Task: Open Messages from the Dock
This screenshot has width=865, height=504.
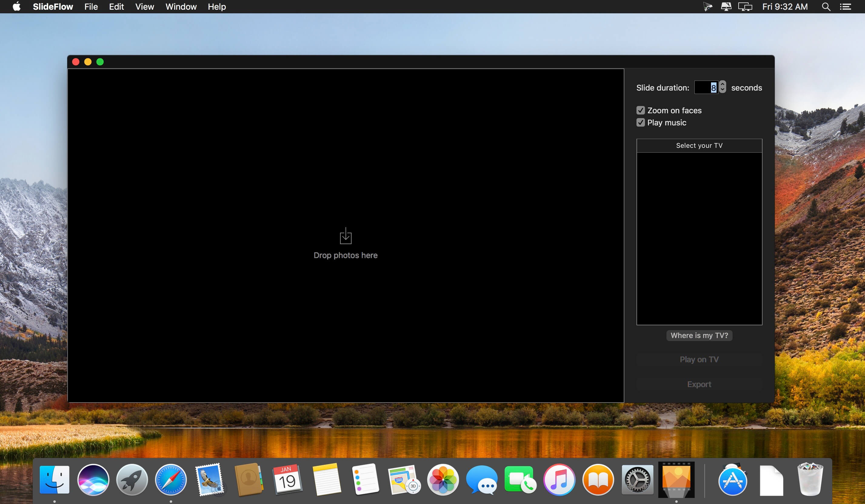Action: coord(482,480)
